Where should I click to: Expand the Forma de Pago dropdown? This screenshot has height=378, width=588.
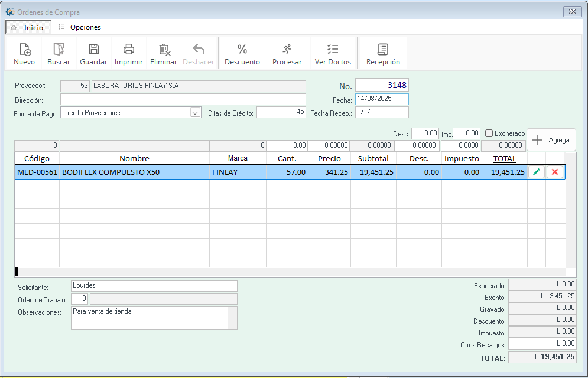coord(195,113)
